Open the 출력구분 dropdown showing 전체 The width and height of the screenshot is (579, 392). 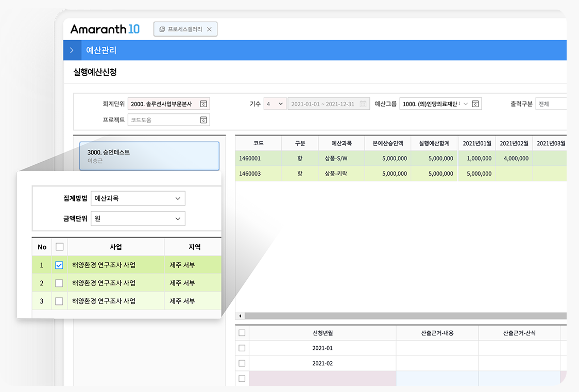(551, 104)
